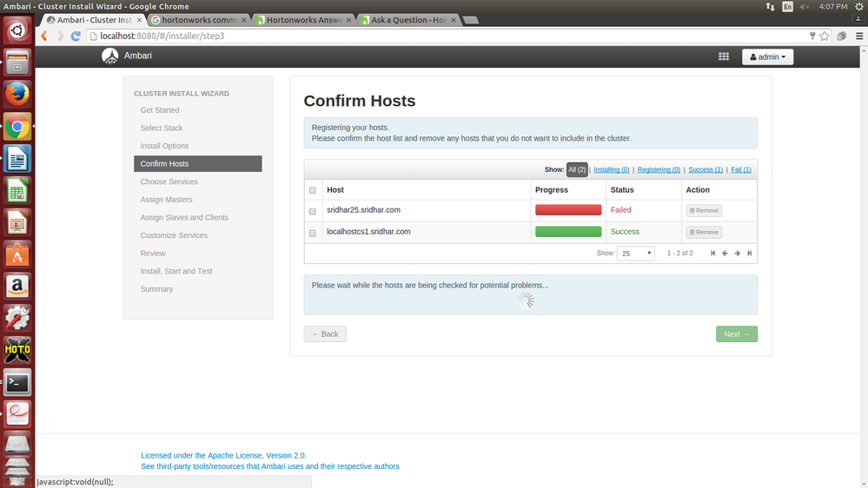The width and height of the screenshot is (868, 488).
Task: Click the Failed status link
Action: [x=620, y=210]
